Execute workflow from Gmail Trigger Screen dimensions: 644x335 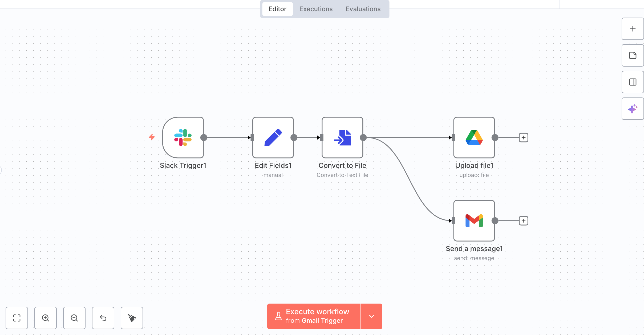(x=314, y=316)
